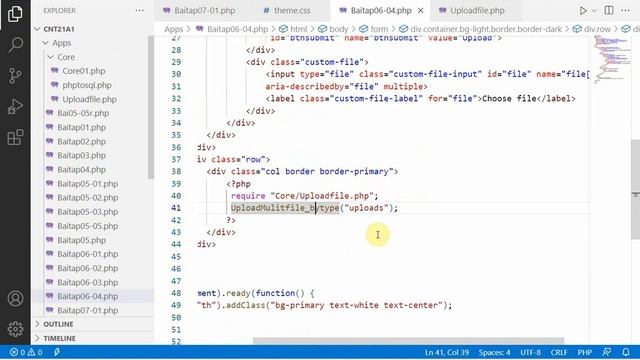Screen dimensions: 640x360
Task: Open Baitap06-03.php file
Action: pos(87,282)
